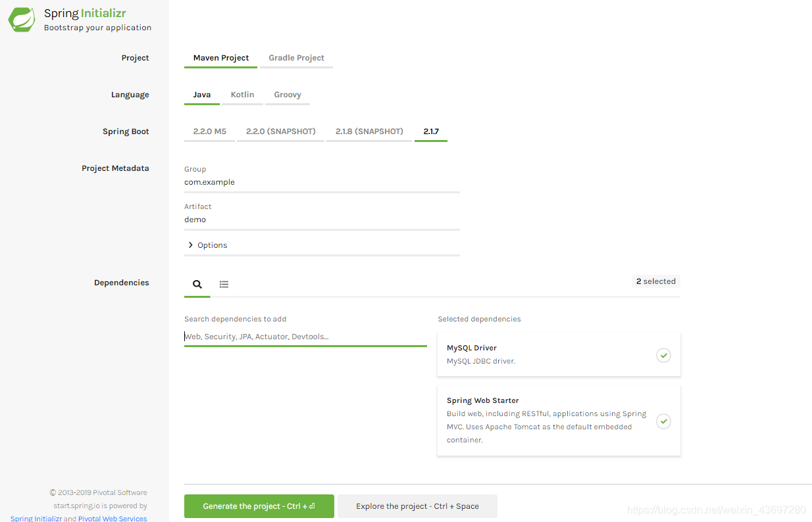Image resolution: width=812 pixels, height=522 pixels.
Task: Click the Selected dependencies heading
Action: [x=479, y=319]
